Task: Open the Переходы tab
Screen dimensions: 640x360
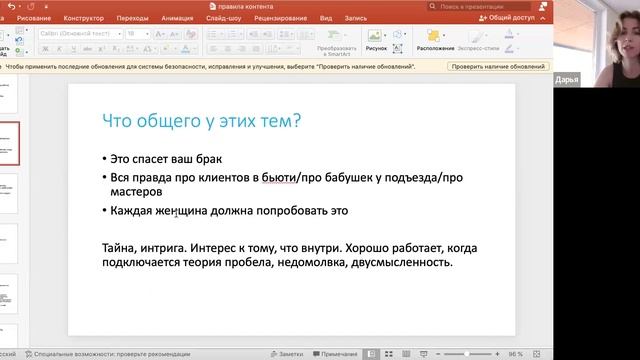Action: 133,18
